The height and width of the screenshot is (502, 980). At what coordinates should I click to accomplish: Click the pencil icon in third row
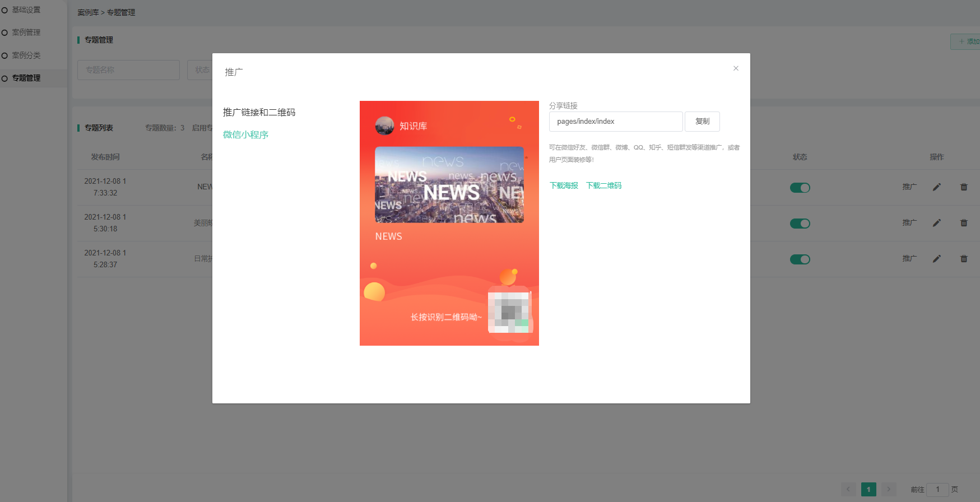(936, 259)
